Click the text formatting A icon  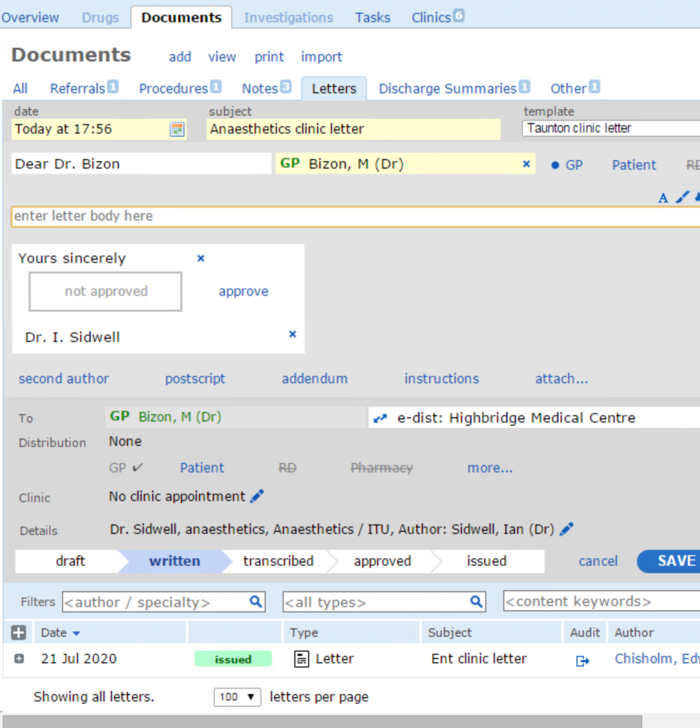click(x=663, y=198)
